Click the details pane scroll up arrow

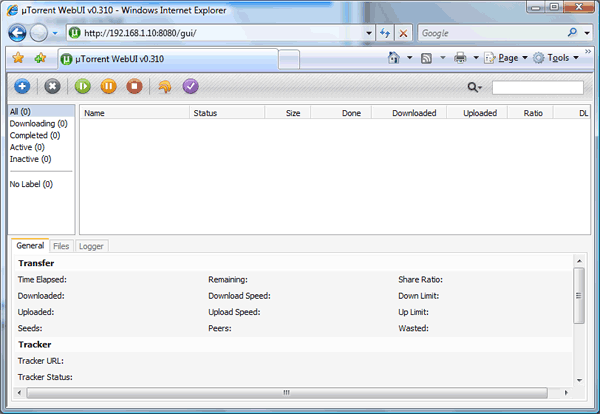[x=579, y=261]
